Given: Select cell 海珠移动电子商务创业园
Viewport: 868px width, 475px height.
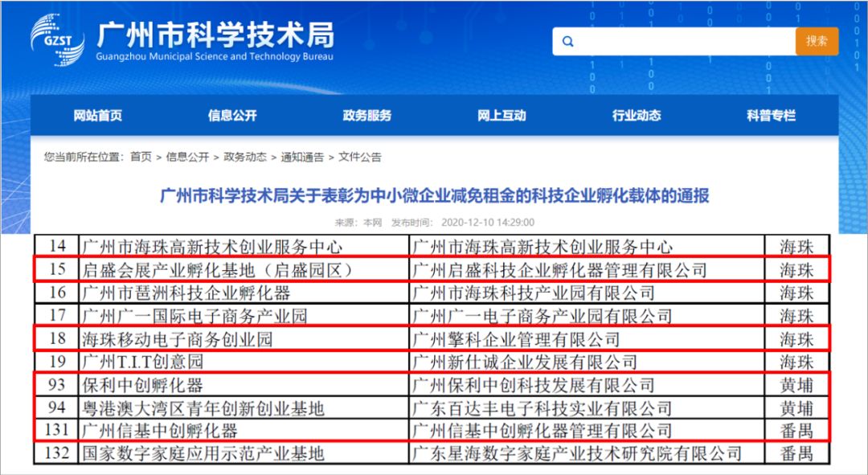Looking at the screenshot, I should tap(244, 338).
